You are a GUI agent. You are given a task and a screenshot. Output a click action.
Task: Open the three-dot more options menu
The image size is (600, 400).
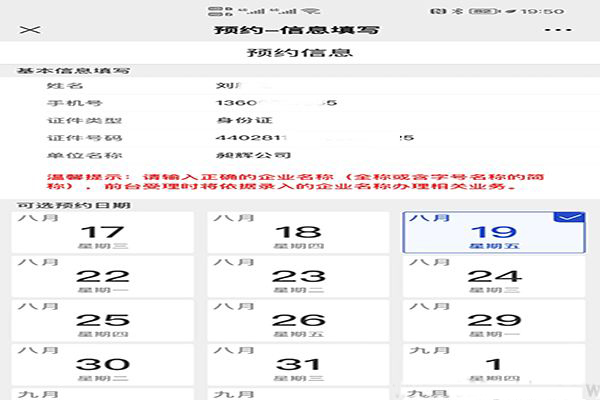click(559, 30)
